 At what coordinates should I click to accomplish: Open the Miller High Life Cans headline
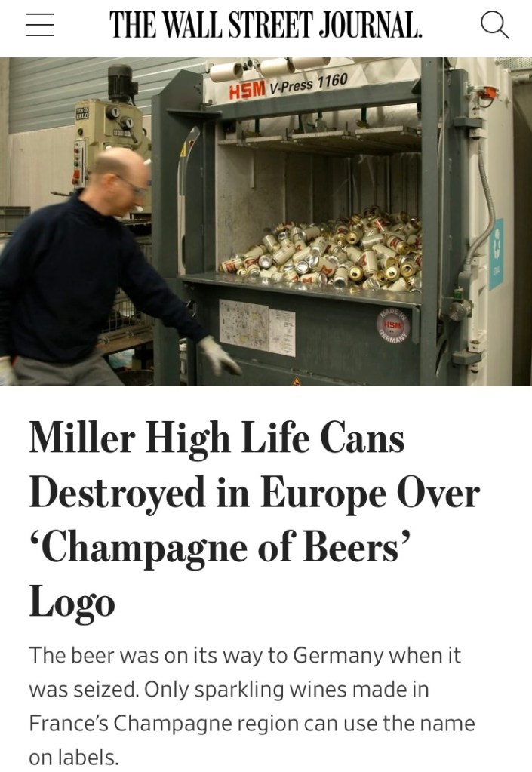(x=254, y=519)
